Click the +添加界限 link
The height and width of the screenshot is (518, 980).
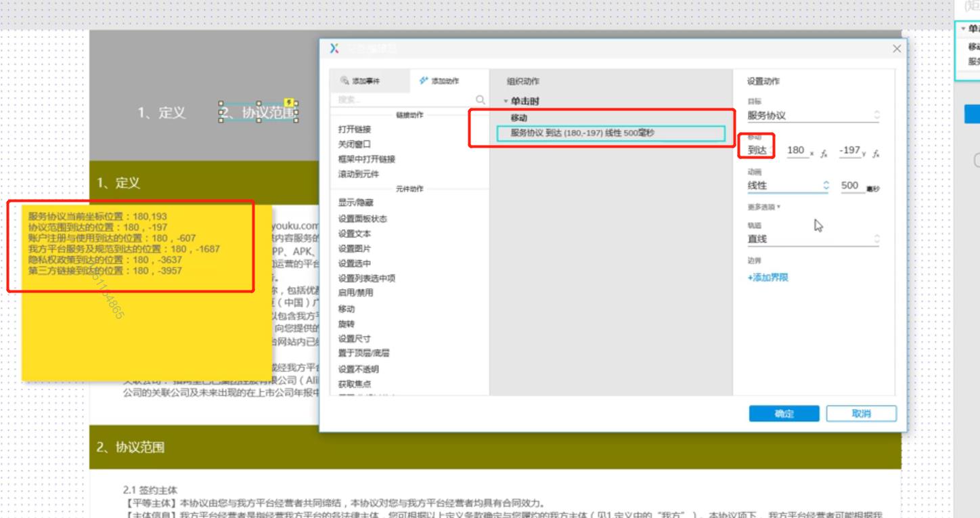click(768, 278)
